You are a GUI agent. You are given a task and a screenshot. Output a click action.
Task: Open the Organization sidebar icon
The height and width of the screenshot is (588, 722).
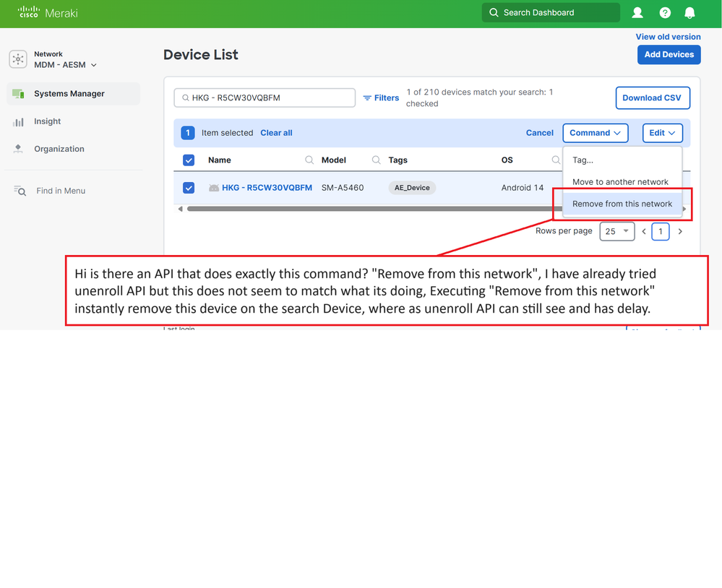coord(18,149)
